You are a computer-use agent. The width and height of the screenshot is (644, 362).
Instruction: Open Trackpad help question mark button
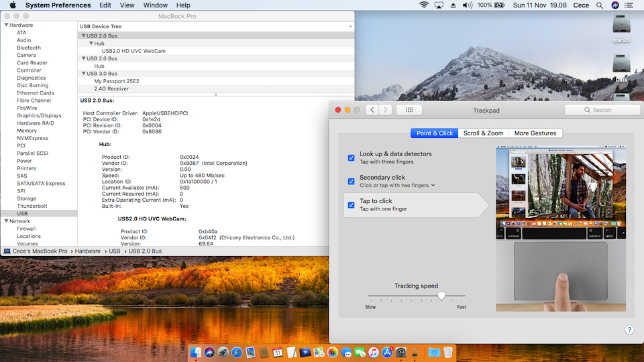pyautogui.click(x=629, y=330)
